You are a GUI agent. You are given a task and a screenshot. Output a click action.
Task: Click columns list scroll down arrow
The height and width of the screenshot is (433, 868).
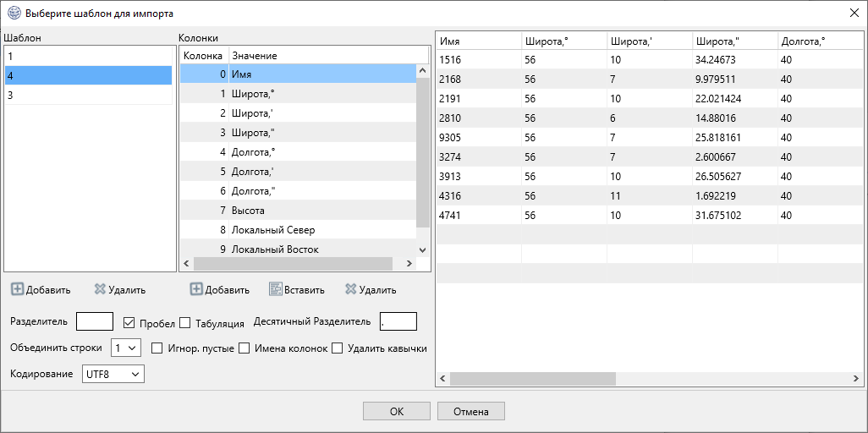pos(423,250)
